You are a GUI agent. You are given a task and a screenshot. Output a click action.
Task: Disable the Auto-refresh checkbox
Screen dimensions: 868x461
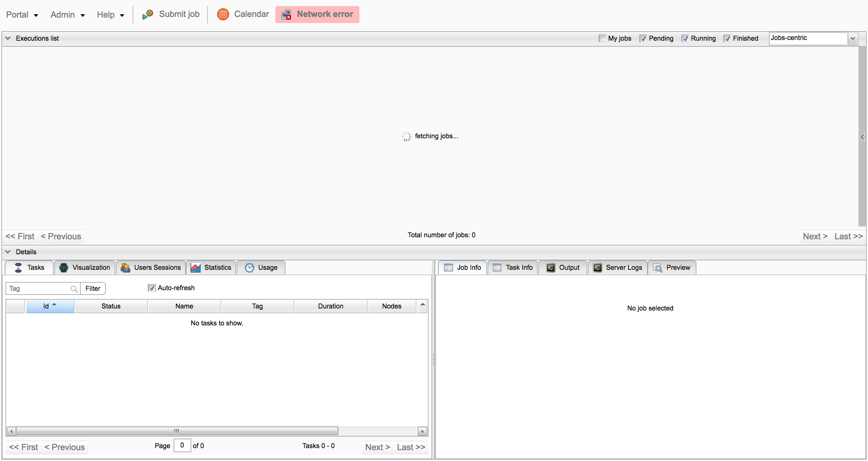click(x=152, y=288)
